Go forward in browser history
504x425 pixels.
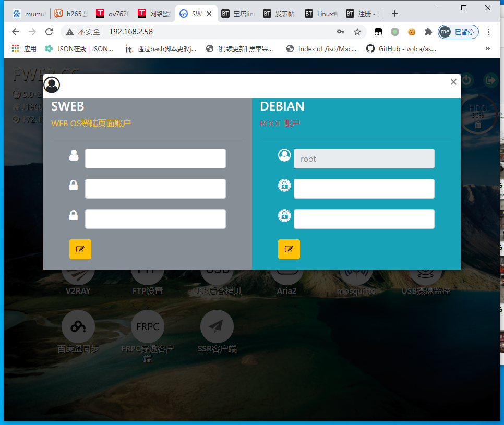click(x=32, y=32)
